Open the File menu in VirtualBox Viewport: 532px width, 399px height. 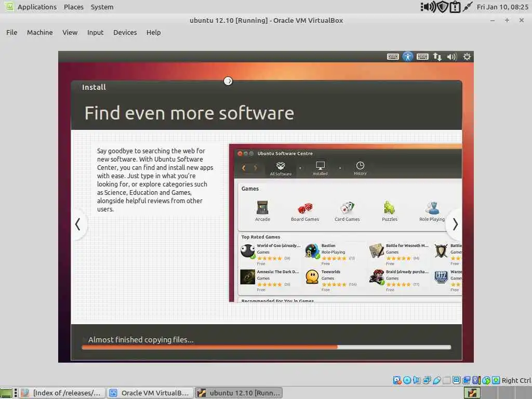11,33
